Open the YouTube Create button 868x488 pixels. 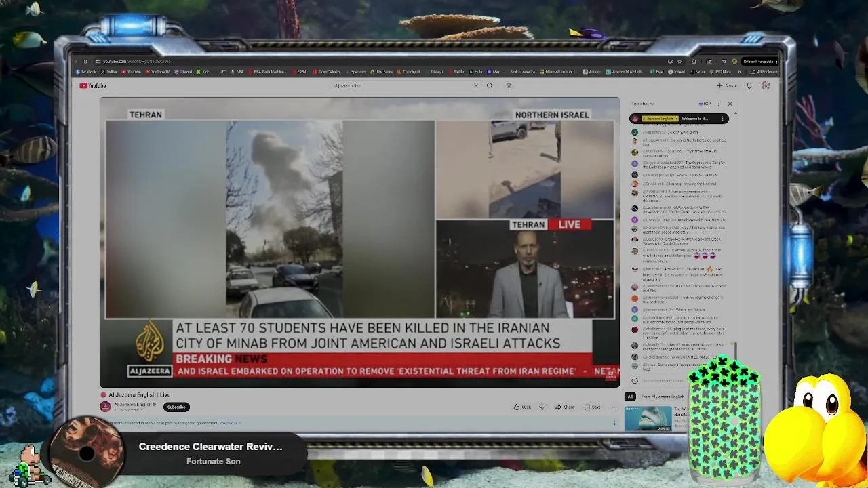[727, 85]
